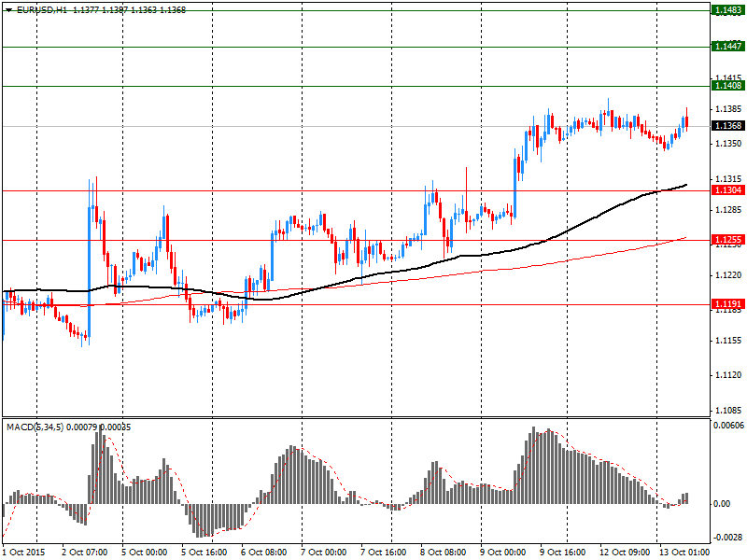Screen dimensions: 747x560
Task: Select the 1.1191 red support level label
Action: [728, 304]
